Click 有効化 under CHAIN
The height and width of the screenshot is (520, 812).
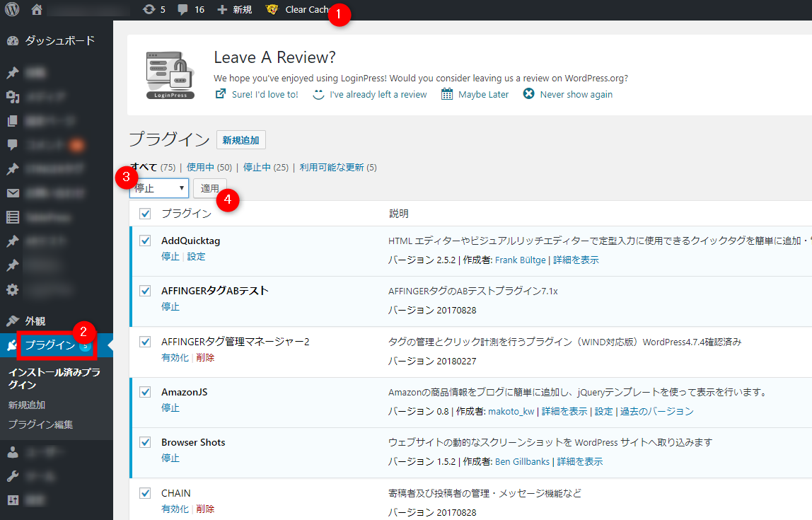click(x=175, y=509)
